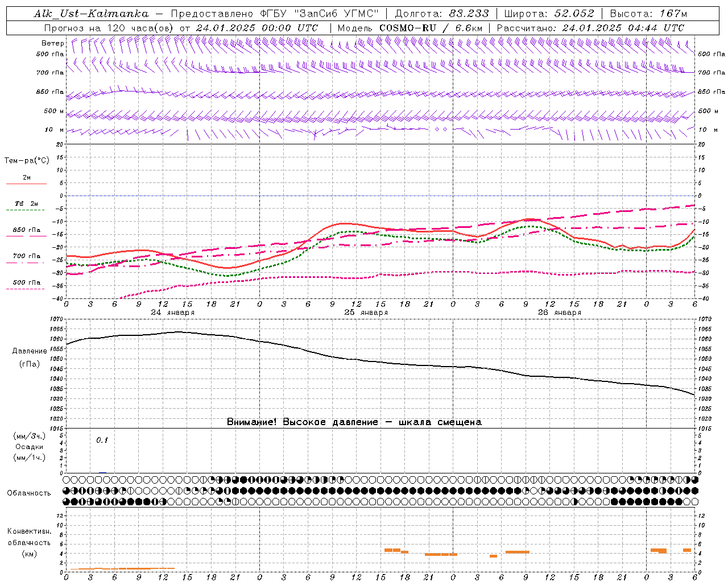728x582 pixels.
Task: Click the Ветер wind panel label
Action: 53,43
